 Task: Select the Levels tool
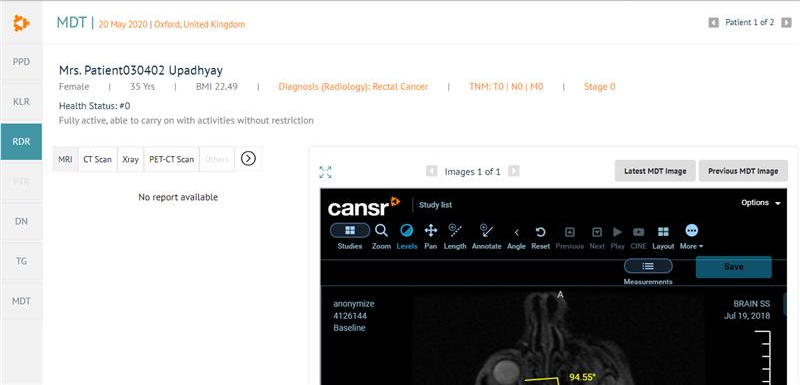point(407,237)
